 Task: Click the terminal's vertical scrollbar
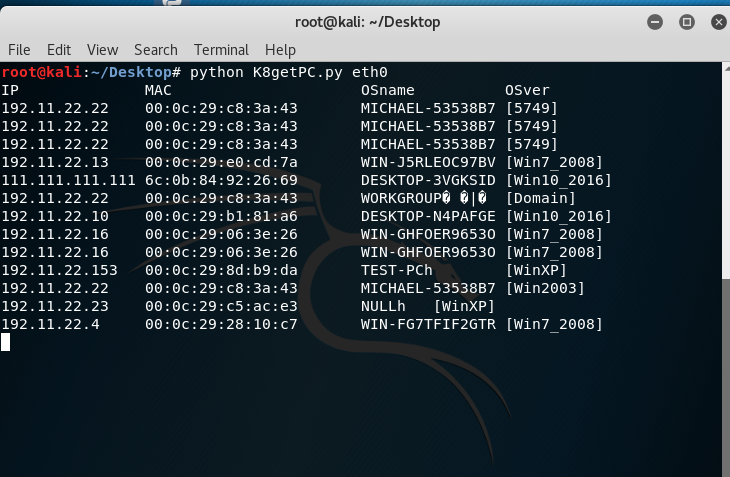pos(724,268)
